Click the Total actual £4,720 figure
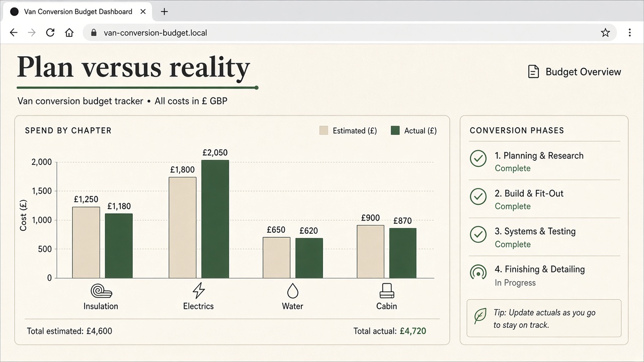 coord(413,331)
